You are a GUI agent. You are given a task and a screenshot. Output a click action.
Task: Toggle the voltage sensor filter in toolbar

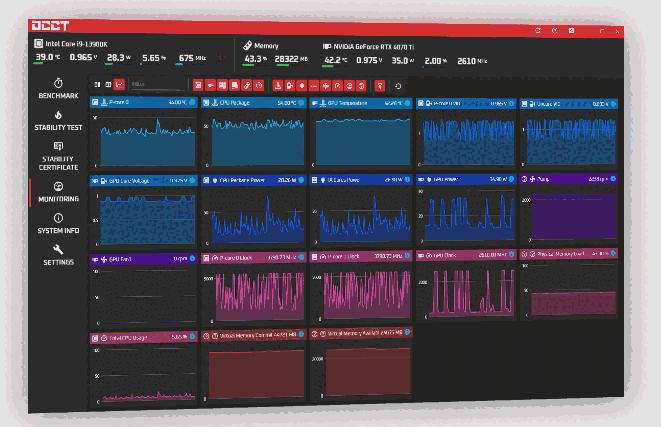click(x=290, y=86)
